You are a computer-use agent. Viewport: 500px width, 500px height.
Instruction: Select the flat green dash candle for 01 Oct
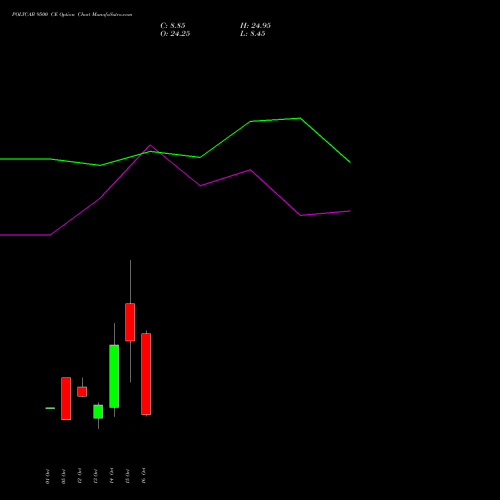click(50, 408)
